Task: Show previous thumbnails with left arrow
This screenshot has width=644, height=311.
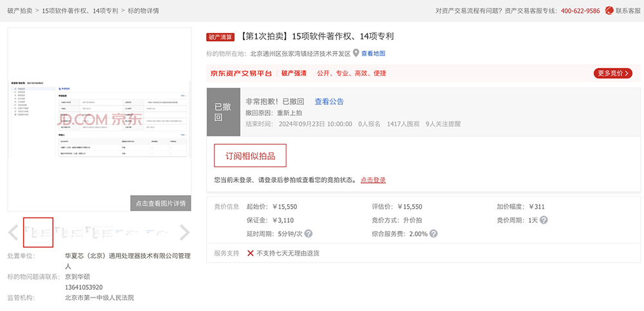Action: 14,232
